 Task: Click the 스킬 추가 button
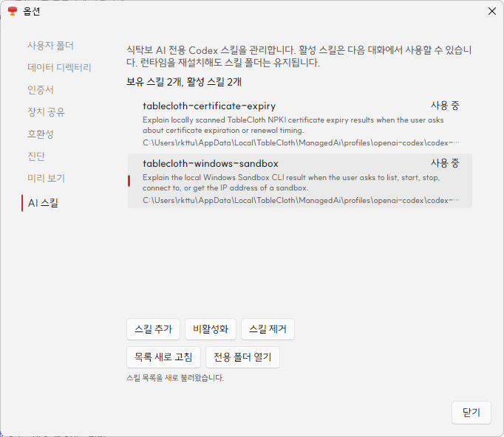[x=153, y=329]
